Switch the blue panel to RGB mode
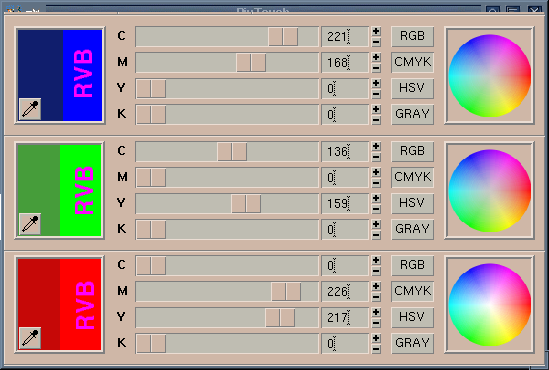 tap(412, 36)
